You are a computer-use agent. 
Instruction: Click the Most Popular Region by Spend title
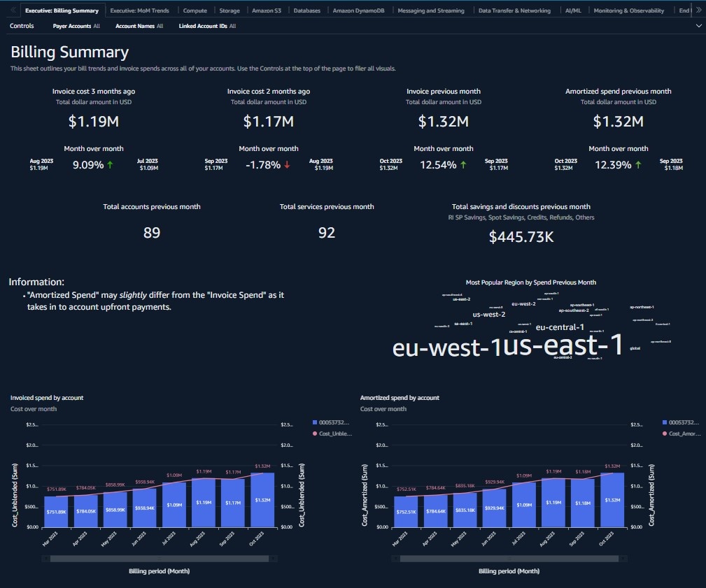pyautogui.click(x=531, y=282)
